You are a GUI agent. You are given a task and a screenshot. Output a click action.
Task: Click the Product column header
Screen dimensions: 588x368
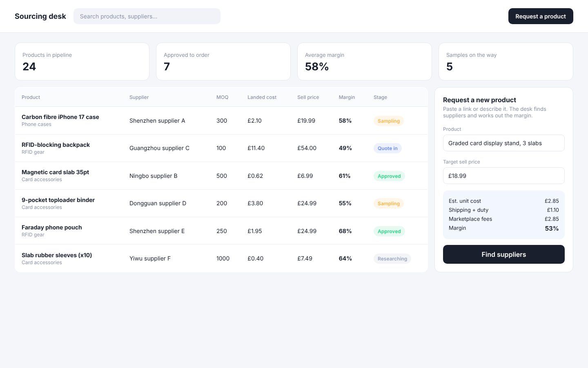tap(31, 97)
